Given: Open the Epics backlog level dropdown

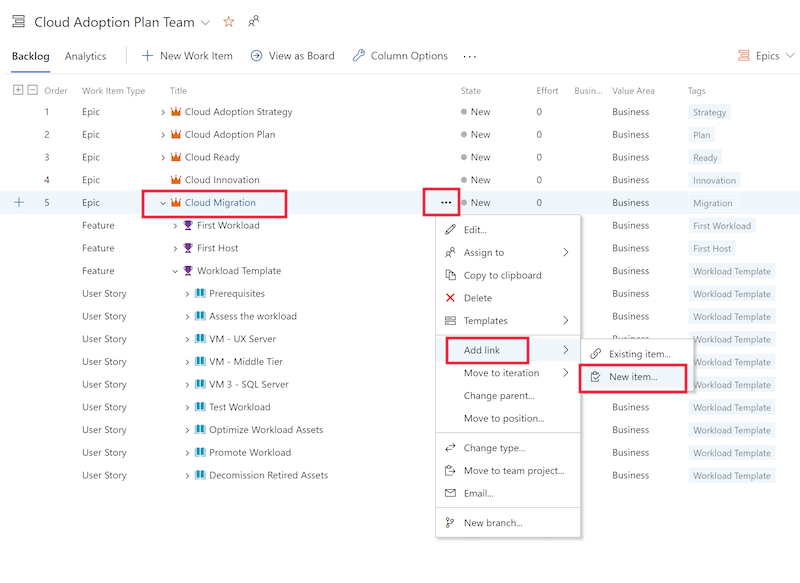Looking at the screenshot, I should (766, 56).
